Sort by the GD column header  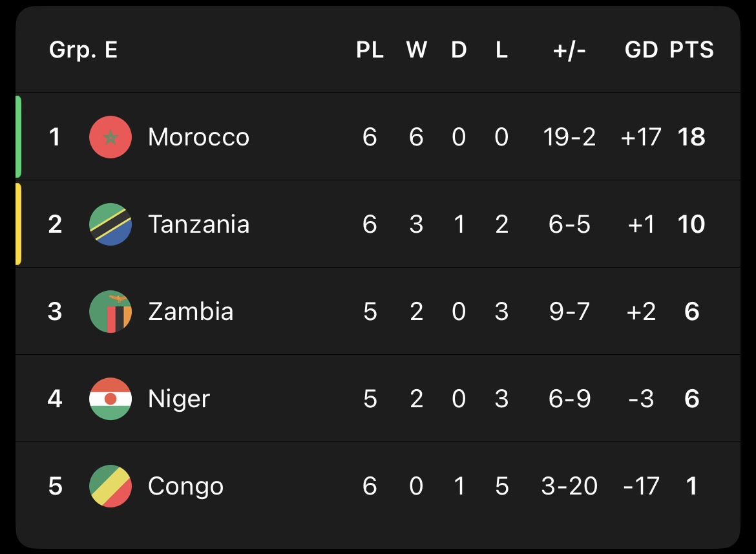(641, 50)
